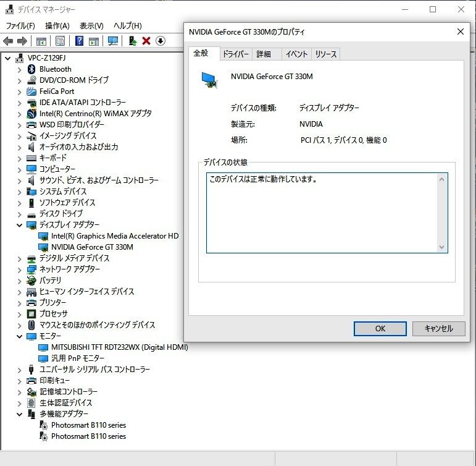Select the キーボード keyboard icon
The image size is (476, 466).
pyautogui.click(x=31, y=158)
